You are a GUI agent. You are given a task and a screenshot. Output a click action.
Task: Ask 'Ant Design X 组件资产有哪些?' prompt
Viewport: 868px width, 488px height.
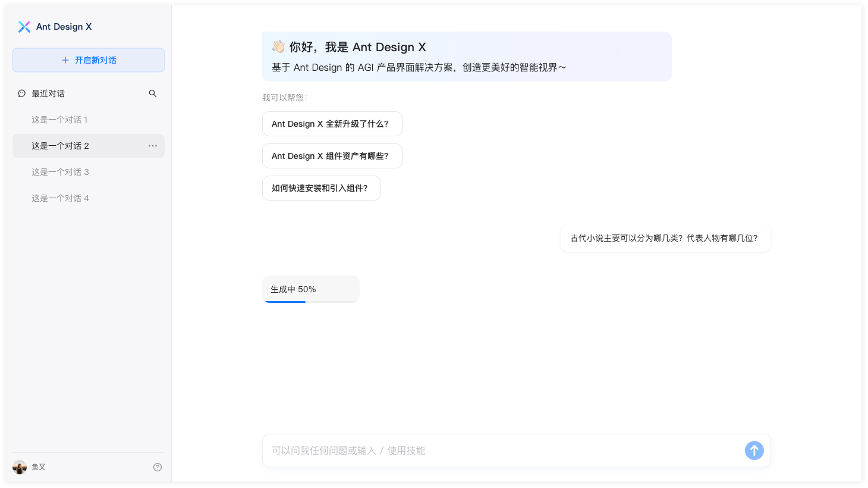tap(332, 156)
